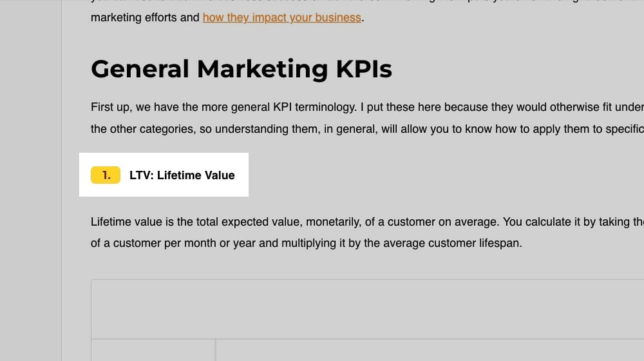Click the "LTV:" abbreviation in the subheading
The width and height of the screenshot is (644, 361).
[x=141, y=175]
